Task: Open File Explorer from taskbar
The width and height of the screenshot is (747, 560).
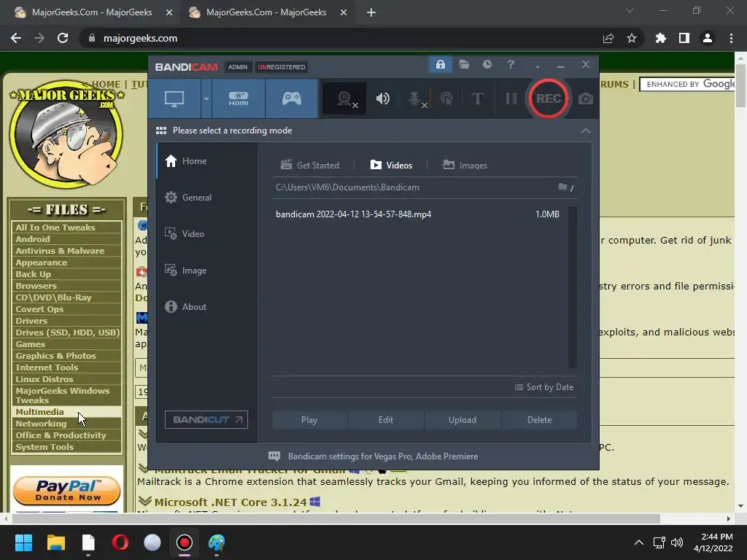Action: [55, 542]
